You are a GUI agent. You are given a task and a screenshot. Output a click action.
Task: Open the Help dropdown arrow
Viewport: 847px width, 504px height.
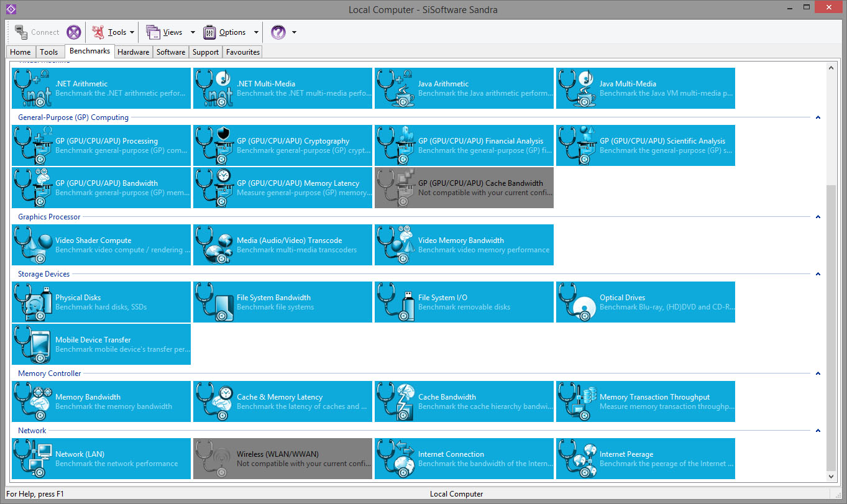tap(294, 32)
